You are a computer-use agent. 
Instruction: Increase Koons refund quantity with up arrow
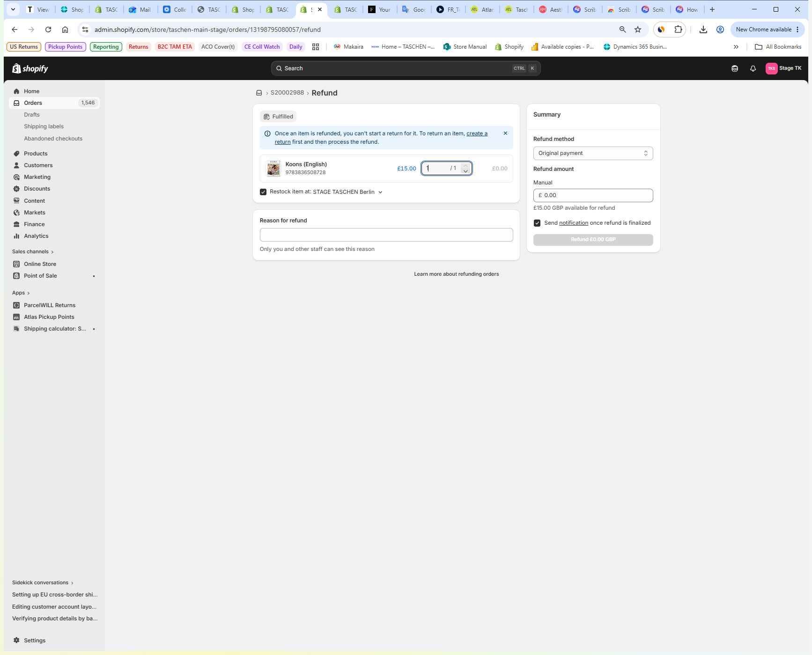465,166
